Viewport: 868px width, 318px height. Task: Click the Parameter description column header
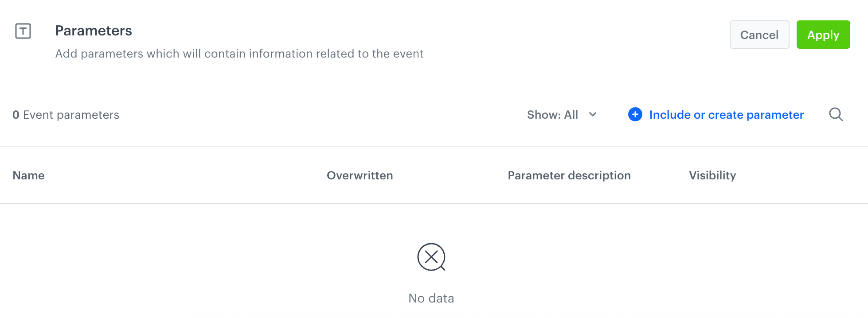tap(569, 175)
